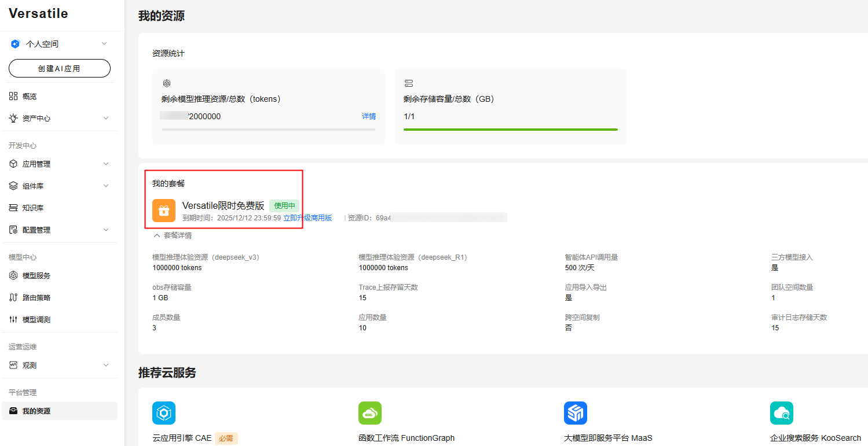This screenshot has height=446, width=868.
Task: Open the 大模型即服务平台 MaaS icon
Action: [576, 413]
